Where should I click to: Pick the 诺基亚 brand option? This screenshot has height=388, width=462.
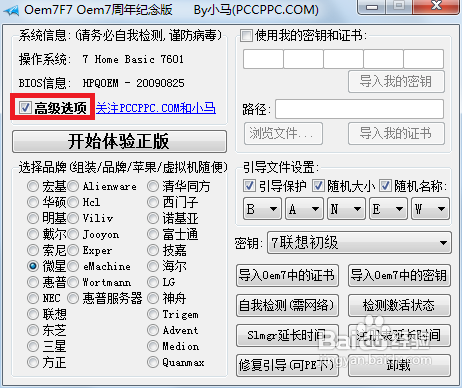click(x=153, y=218)
